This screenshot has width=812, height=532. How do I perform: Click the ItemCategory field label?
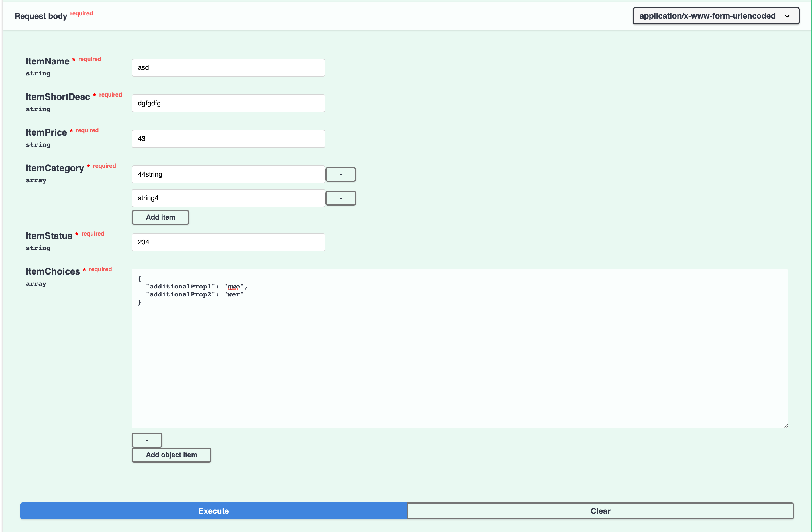pos(55,168)
